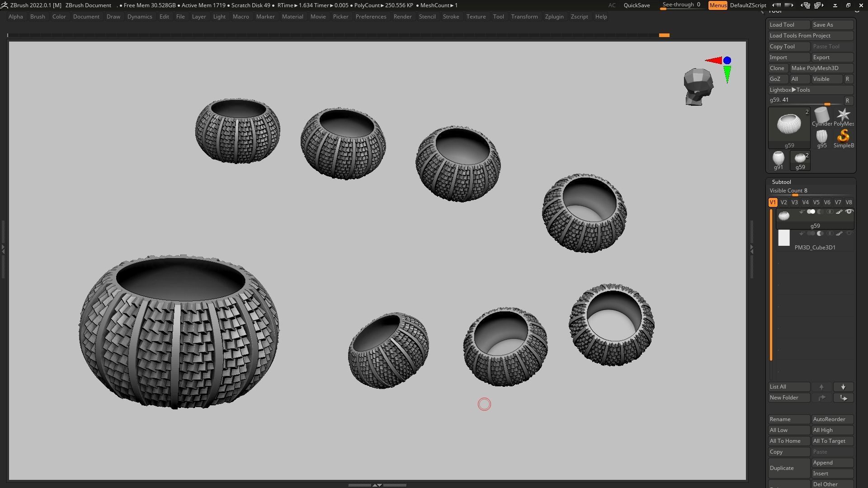Toggle the Menus button off

point(717,5)
